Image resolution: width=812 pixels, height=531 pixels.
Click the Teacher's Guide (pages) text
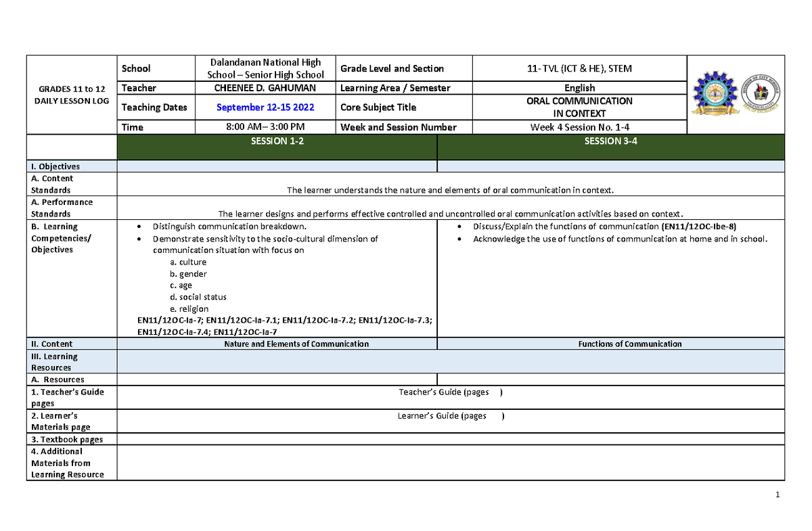click(450, 392)
